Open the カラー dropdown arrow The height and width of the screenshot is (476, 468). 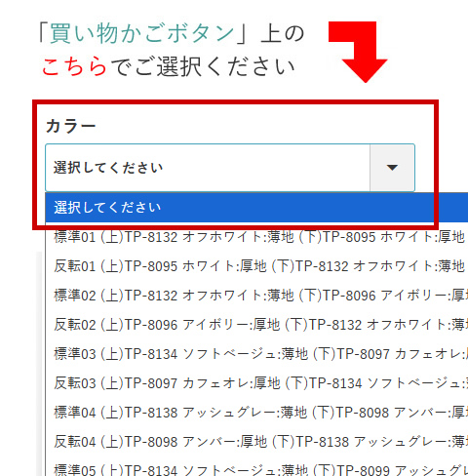pyautogui.click(x=392, y=168)
